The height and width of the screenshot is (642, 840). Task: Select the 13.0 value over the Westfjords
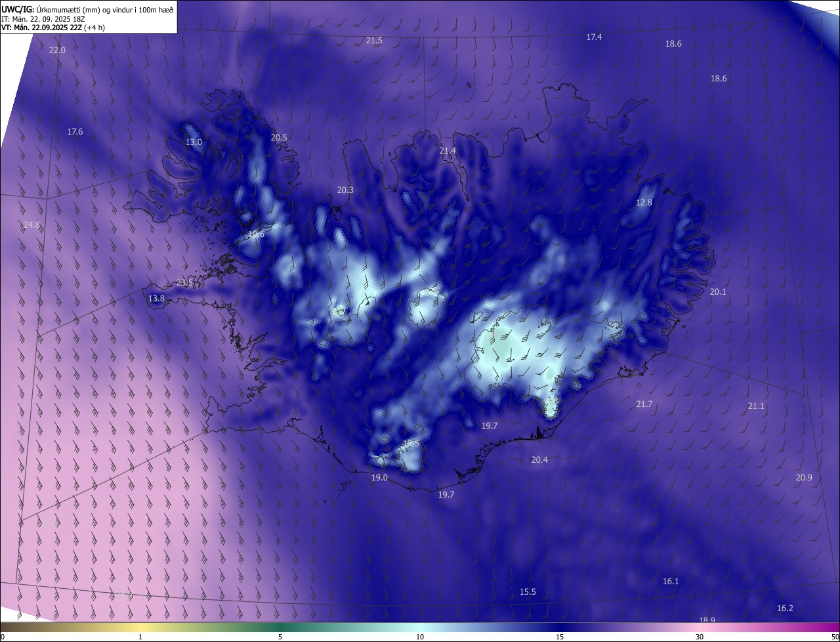pyautogui.click(x=194, y=142)
